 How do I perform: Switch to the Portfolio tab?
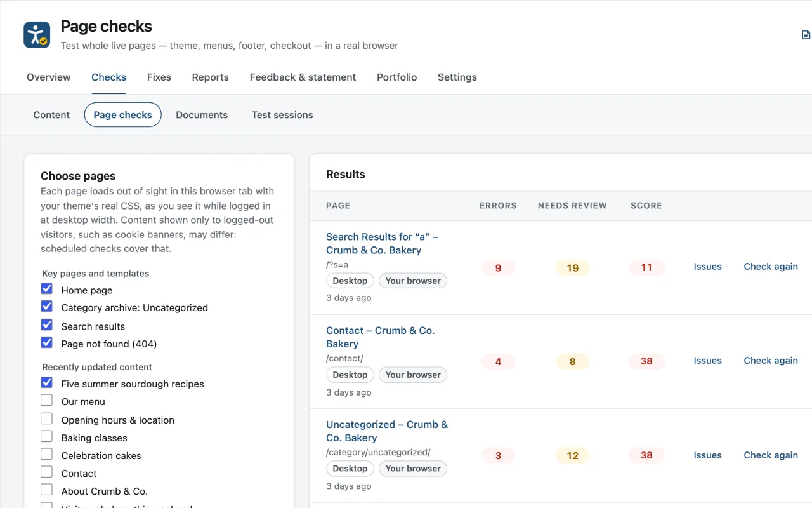tap(397, 77)
